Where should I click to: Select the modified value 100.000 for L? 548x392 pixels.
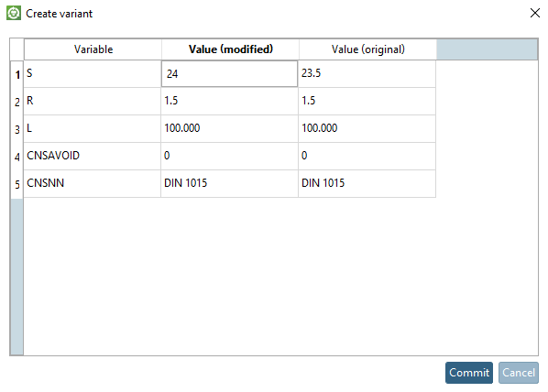[x=230, y=128]
